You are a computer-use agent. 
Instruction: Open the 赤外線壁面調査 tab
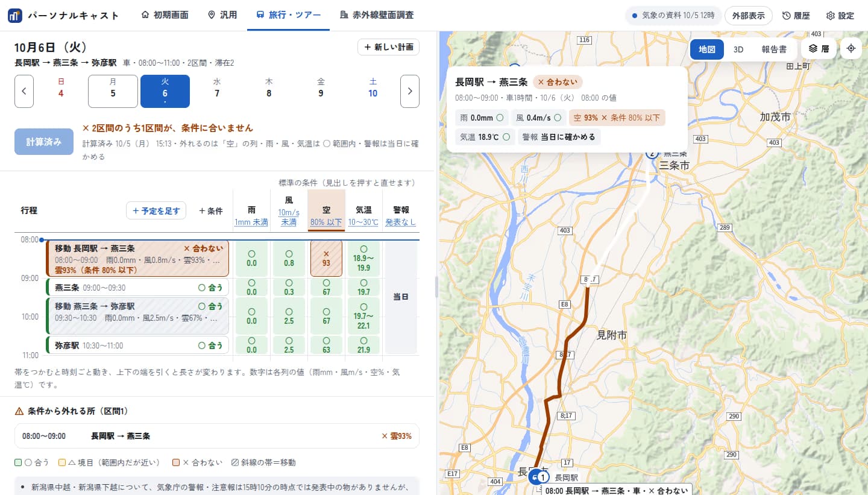tap(377, 16)
